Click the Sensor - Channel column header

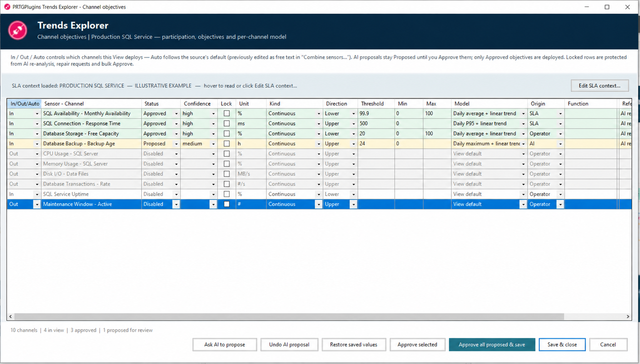(91, 104)
